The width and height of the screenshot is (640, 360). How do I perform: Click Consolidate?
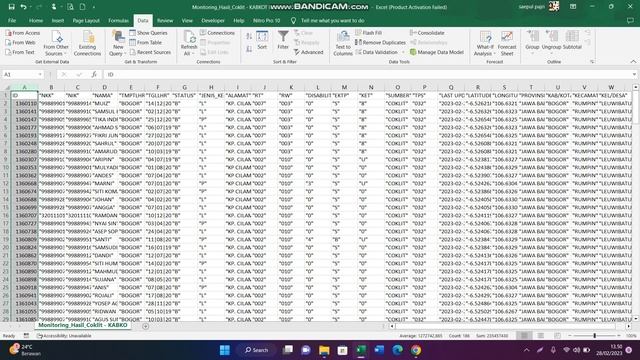coord(427,33)
